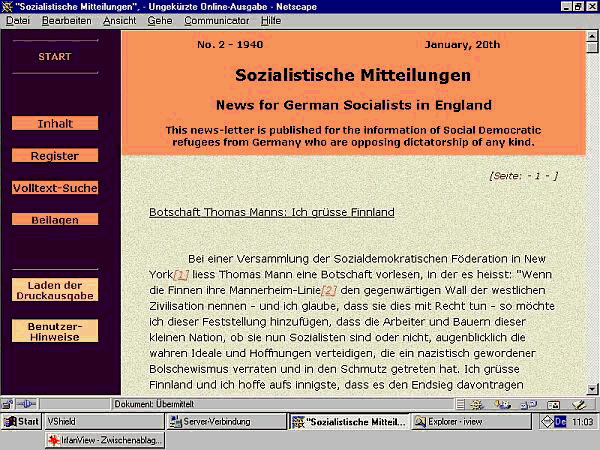Viewport: 600px width, 450px height.
Task: Restore down the Netscape window
Action: pos(579,7)
